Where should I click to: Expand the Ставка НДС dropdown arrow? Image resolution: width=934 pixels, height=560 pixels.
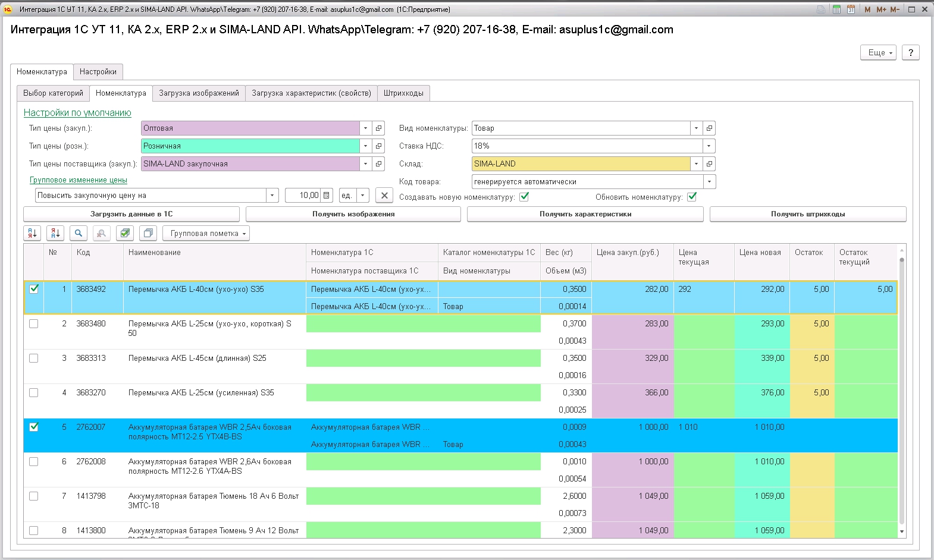(709, 146)
